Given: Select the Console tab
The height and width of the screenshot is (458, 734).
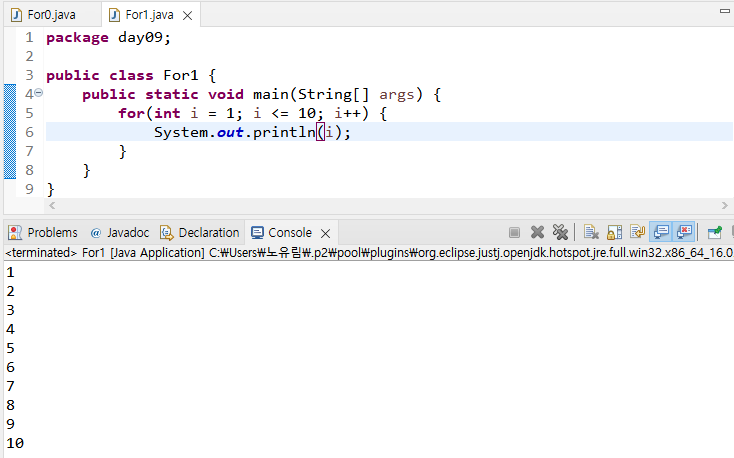Looking at the screenshot, I should (x=290, y=232).
